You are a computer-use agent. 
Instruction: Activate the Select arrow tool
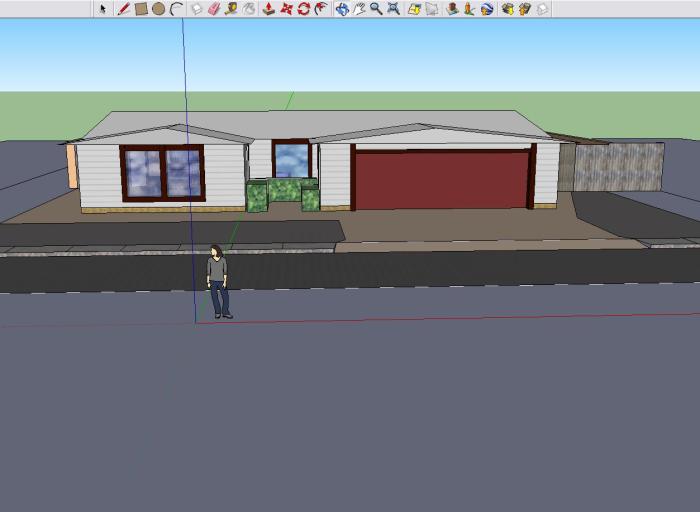point(103,9)
